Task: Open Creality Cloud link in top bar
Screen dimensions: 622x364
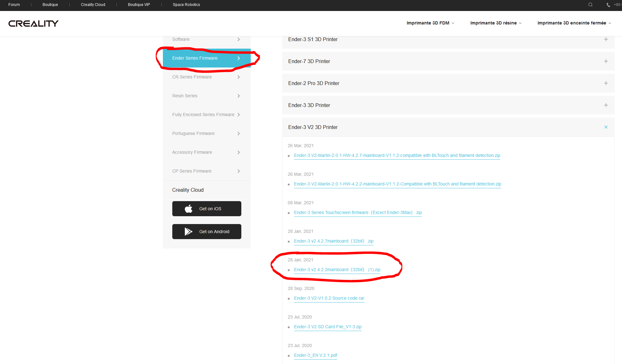Action: coord(93,5)
